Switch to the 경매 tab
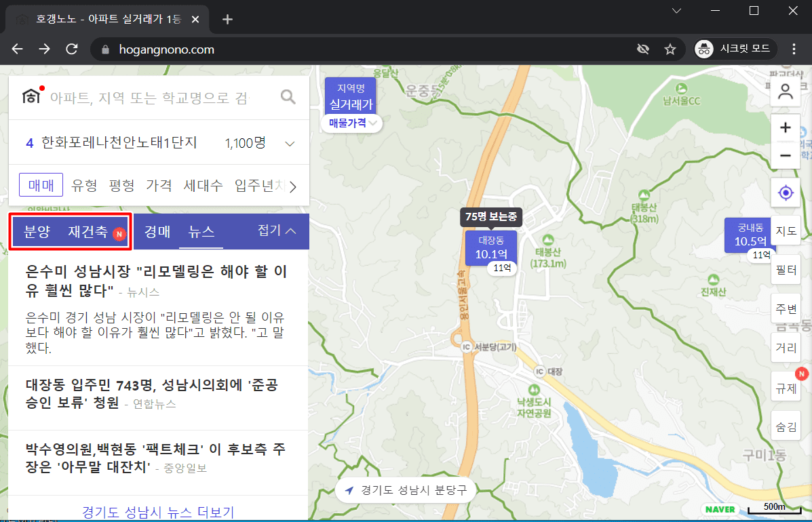812x522 pixels. pyautogui.click(x=157, y=231)
